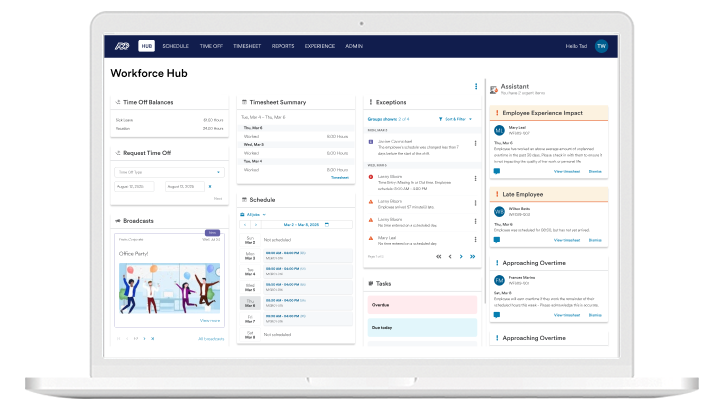
Task: Open the TW user avatar menu
Action: pyautogui.click(x=601, y=46)
